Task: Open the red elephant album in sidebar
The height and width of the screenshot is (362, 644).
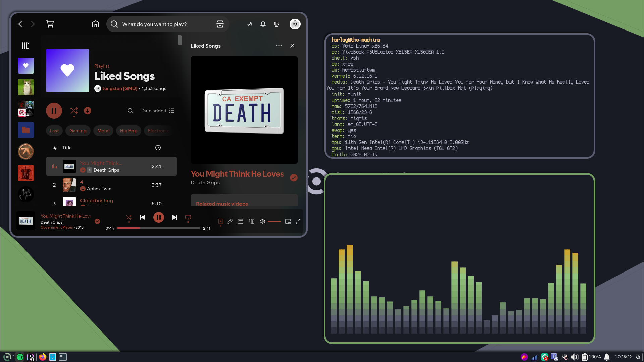Action: pyautogui.click(x=26, y=173)
